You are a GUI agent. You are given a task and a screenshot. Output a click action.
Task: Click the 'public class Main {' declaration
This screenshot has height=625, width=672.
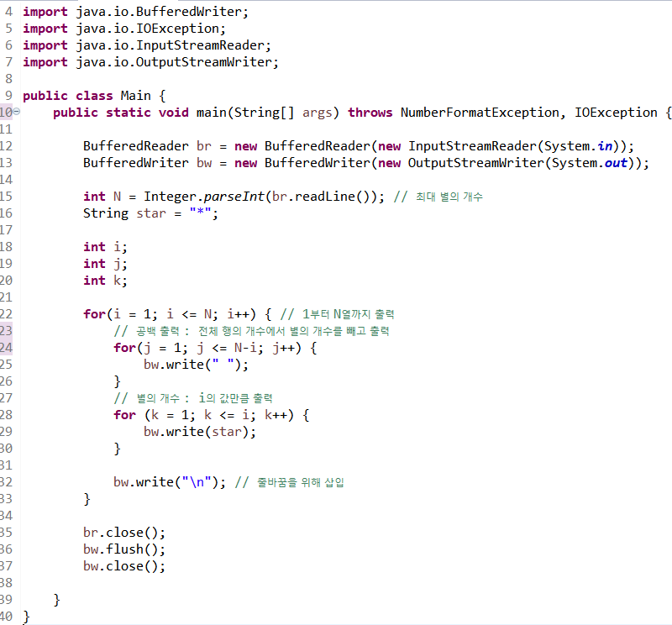pyautogui.click(x=94, y=96)
